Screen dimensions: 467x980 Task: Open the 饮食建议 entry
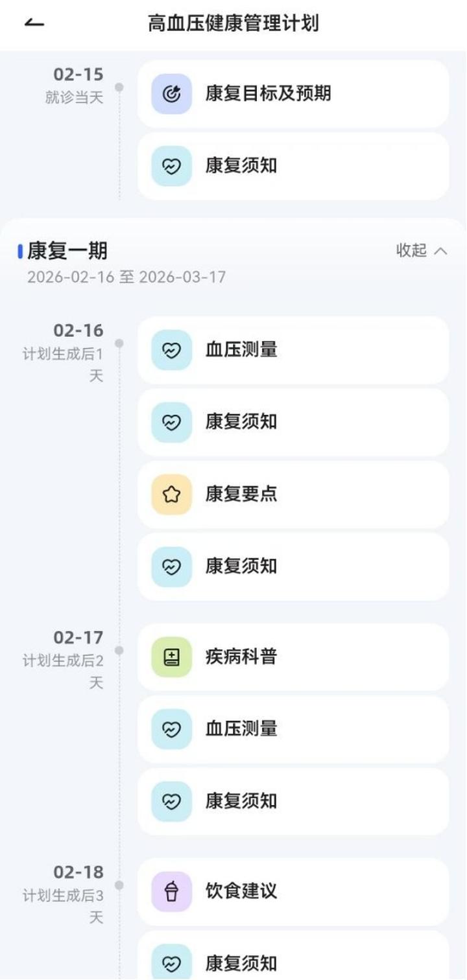tap(293, 891)
